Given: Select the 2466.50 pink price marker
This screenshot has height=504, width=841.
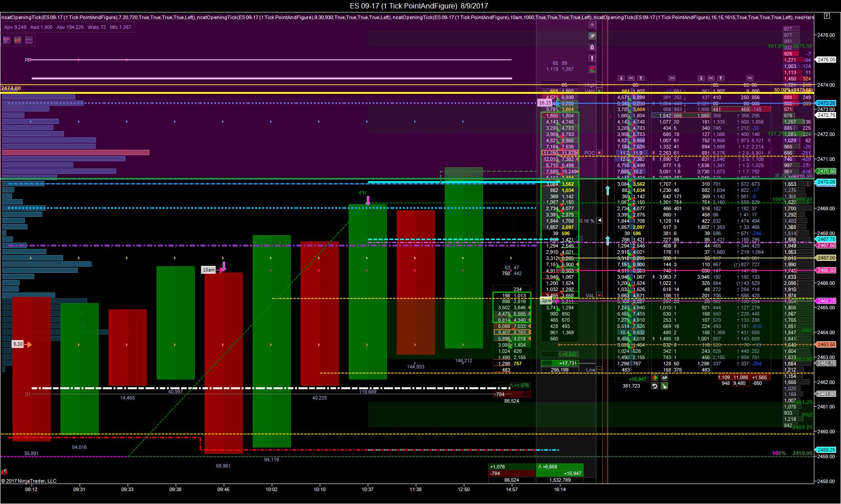Looking at the screenshot, I should (x=826, y=270).
